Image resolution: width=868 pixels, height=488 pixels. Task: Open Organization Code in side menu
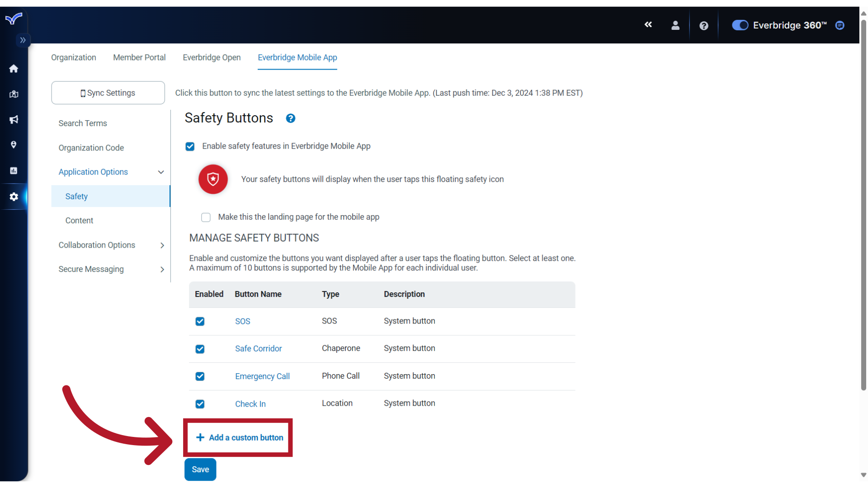tap(91, 148)
